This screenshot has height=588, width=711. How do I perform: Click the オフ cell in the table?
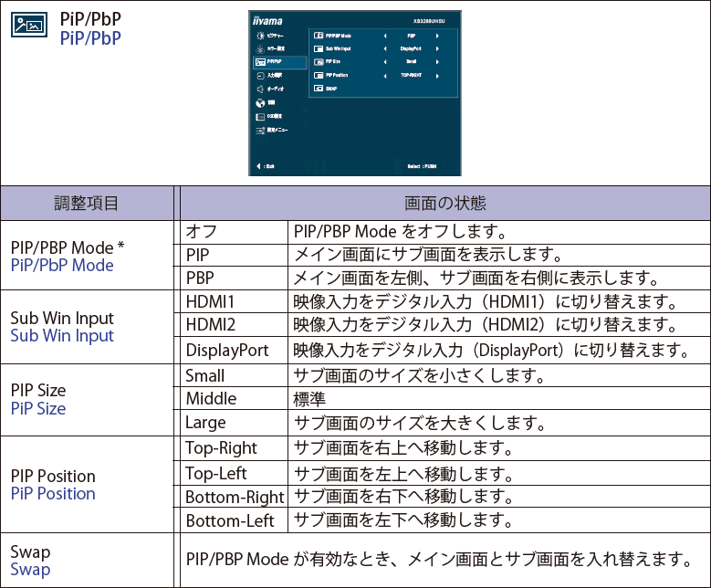234,232
